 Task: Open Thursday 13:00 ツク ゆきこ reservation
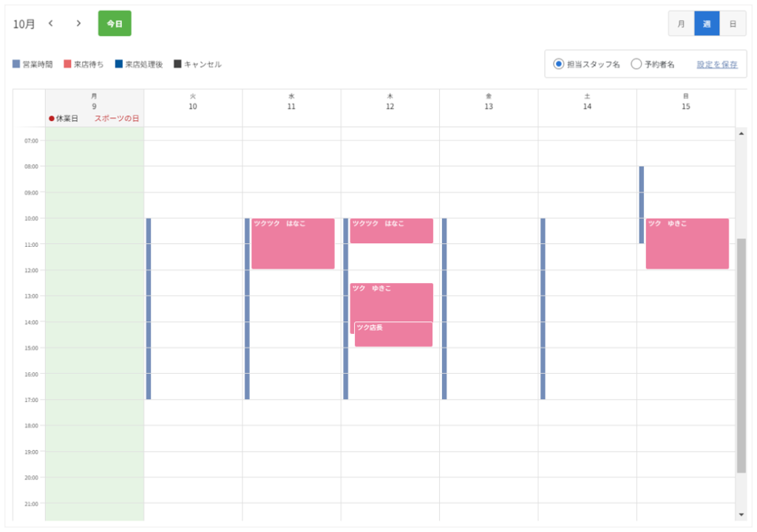coord(392,301)
